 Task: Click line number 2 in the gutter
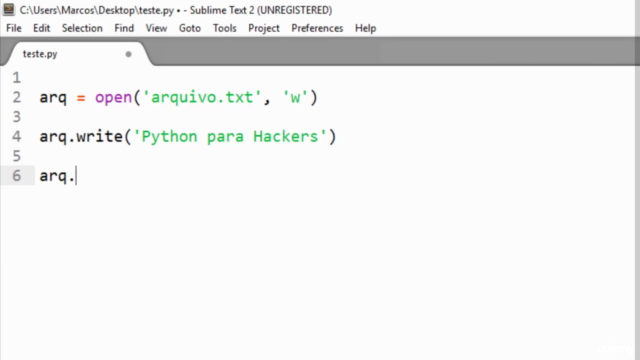(x=16, y=97)
